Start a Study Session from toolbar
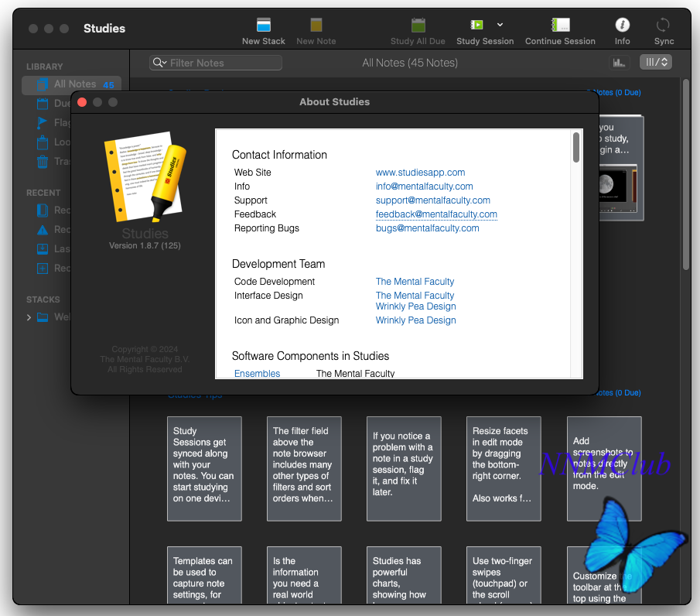Viewport: 700px width, 616px height. tap(476, 25)
